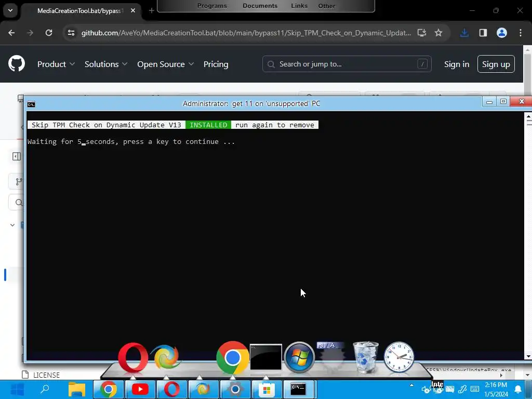The height and width of the screenshot is (399, 532).
Task: Open the Chrome profile avatar
Action: tap(502, 33)
